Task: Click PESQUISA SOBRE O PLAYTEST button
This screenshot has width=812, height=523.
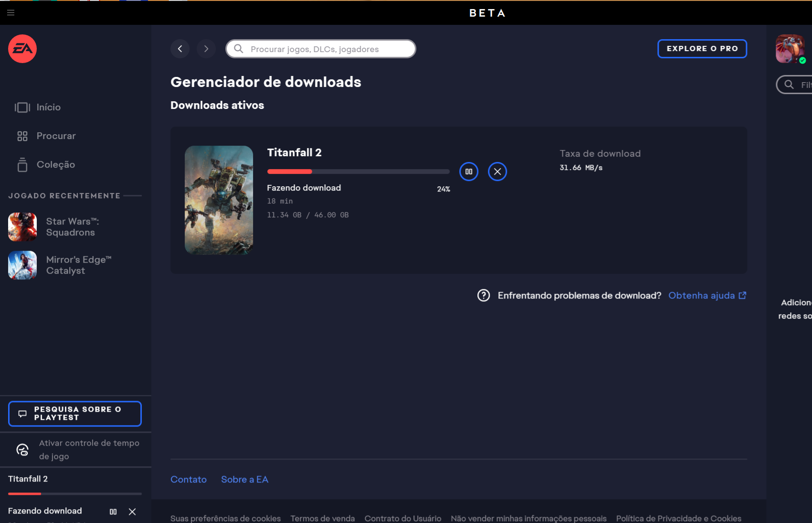Action: point(75,414)
